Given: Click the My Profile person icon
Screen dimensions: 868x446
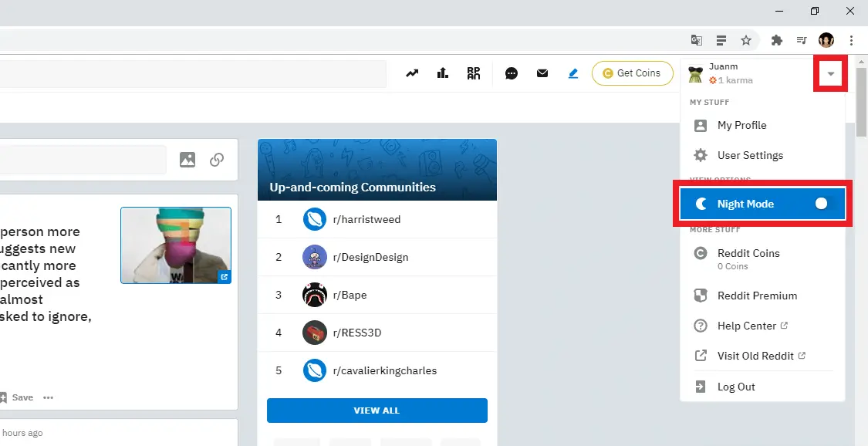Looking at the screenshot, I should (701, 126).
